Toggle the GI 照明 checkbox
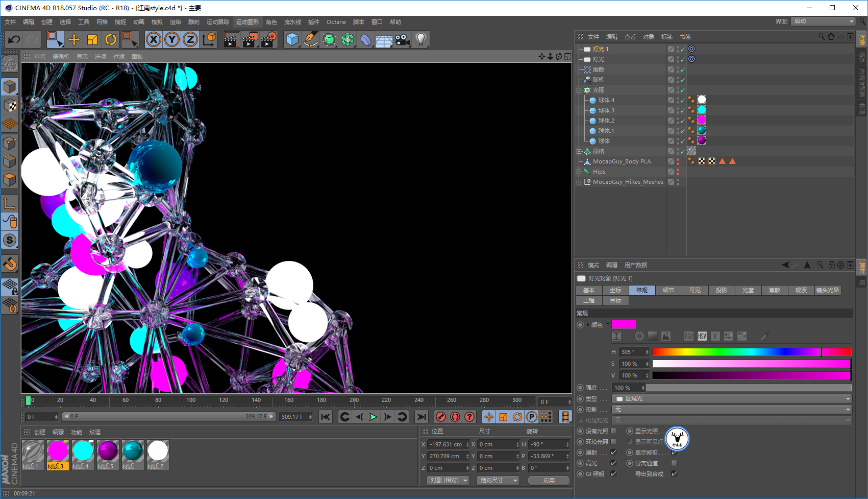 click(614, 474)
